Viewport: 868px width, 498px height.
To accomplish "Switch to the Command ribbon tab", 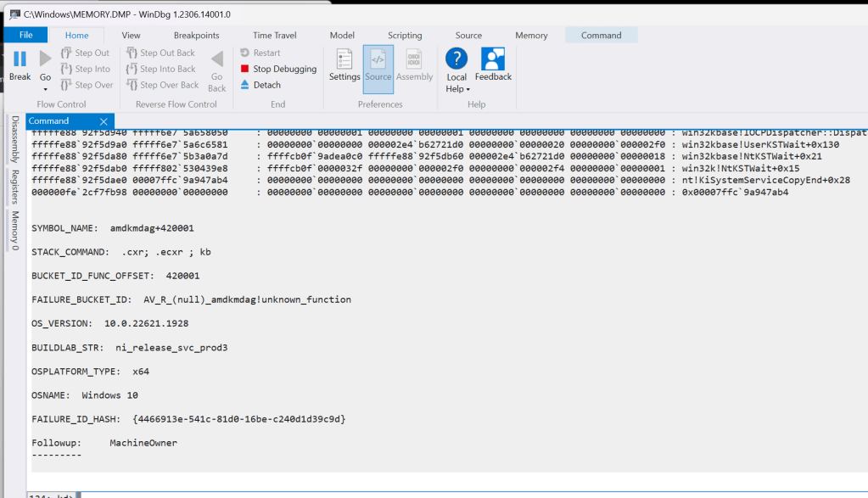I will click(x=602, y=35).
